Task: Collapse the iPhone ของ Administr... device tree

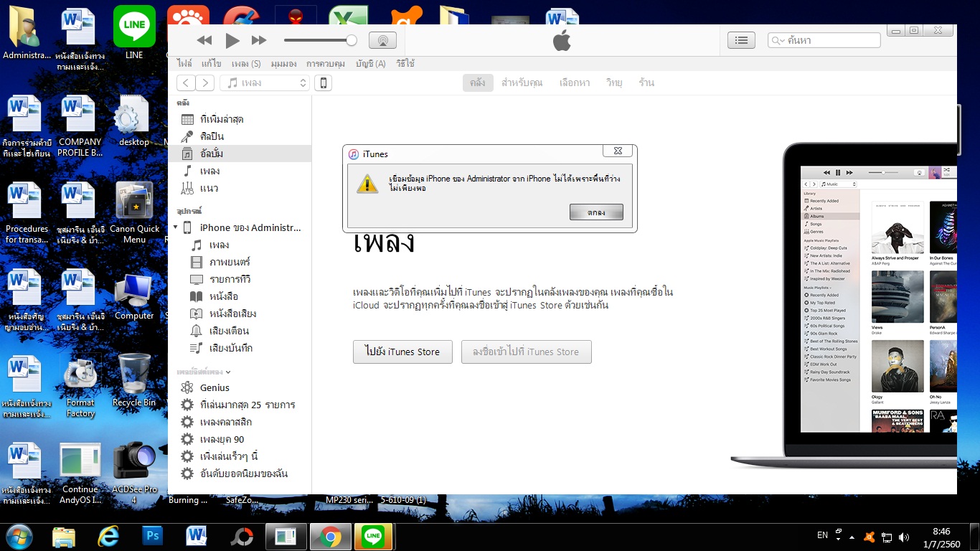Action: tap(176, 227)
